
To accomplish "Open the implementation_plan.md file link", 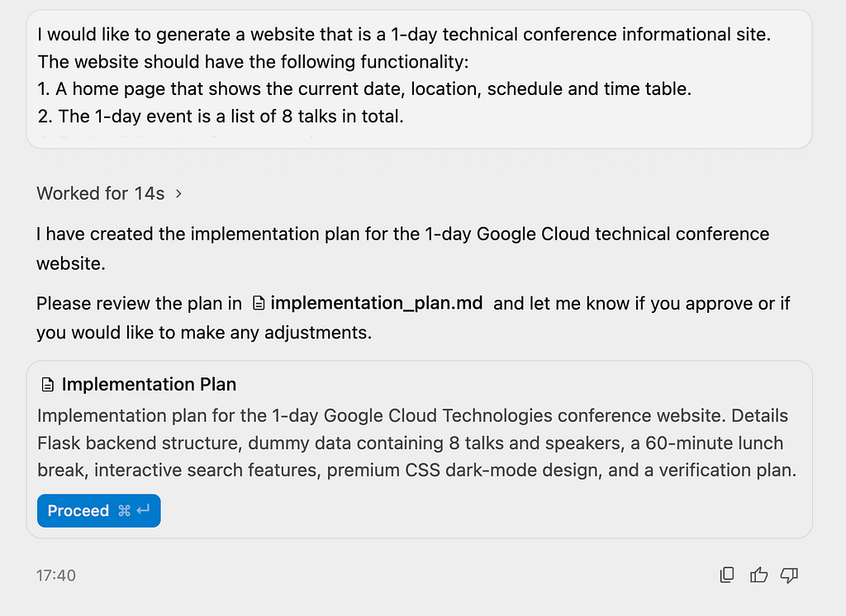I will [x=376, y=303].
